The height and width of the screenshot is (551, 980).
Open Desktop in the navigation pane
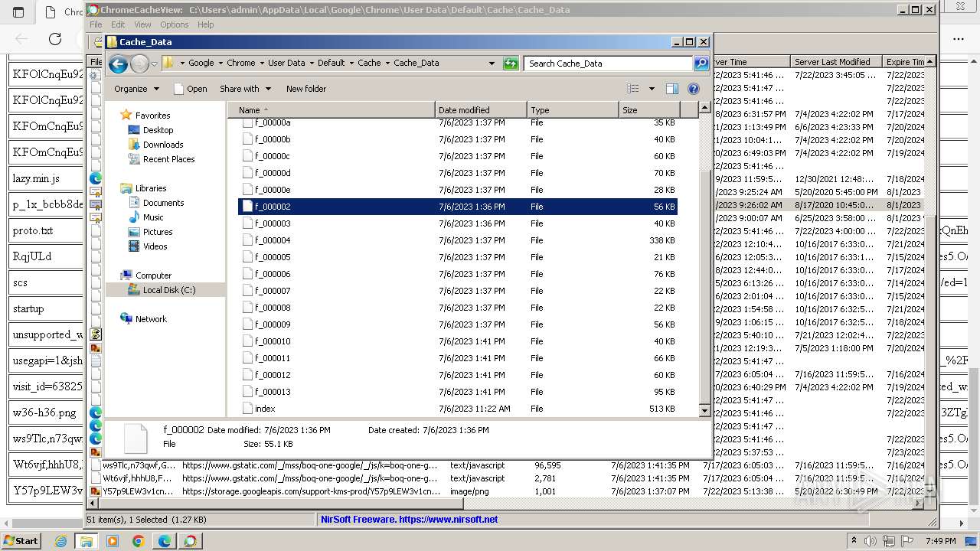[158, 130]
